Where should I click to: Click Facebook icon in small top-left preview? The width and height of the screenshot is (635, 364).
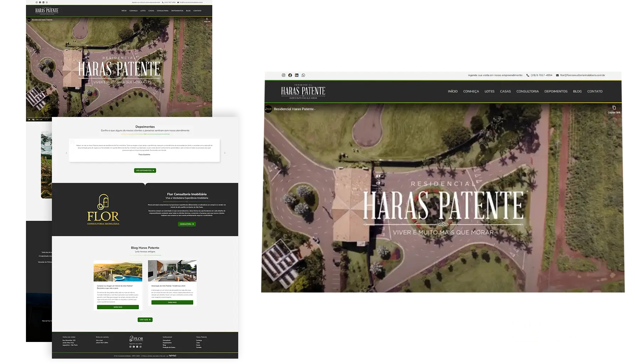tap(40, 2)
